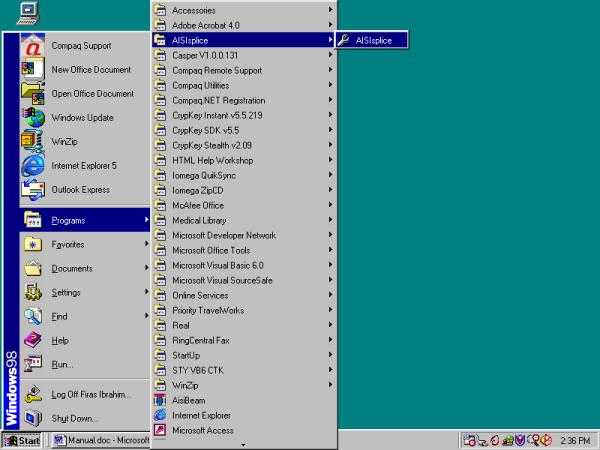The image size is (600, 450).
Task: Open STY VB6 CTK folder
Action: (x=244, y=370)
